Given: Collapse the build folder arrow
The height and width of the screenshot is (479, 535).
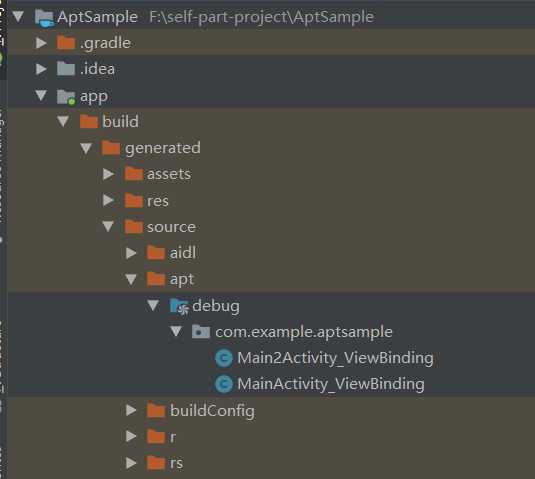Looking at the screenshot, I should (x=63, y=121).
